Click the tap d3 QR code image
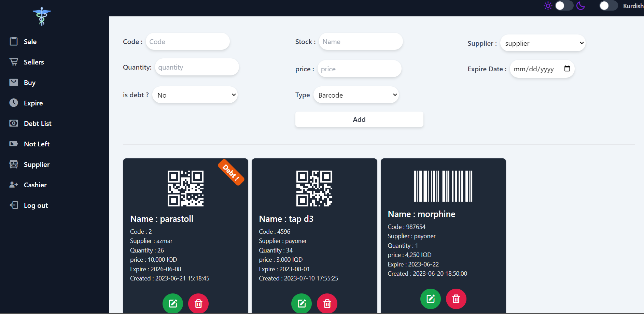644x318 pixels. (314, 188)
